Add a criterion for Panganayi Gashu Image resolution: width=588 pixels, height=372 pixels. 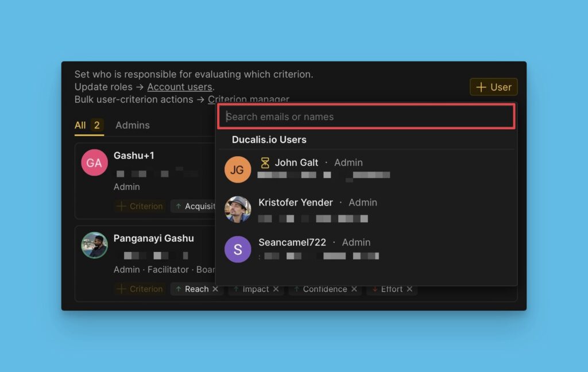click(x=140, y=289)
